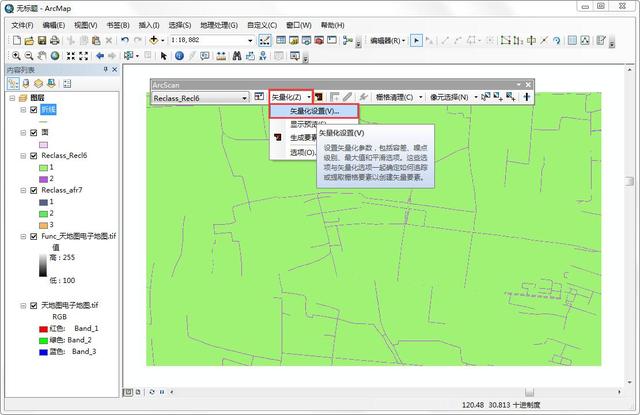Open the Editor toolbar icon
This screenshot has width=640, height=415.
click(264, 40)
